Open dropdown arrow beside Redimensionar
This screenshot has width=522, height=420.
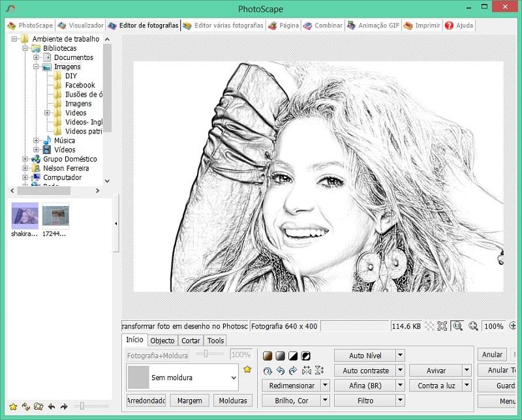pyautogui.click(x=325, y=385)
